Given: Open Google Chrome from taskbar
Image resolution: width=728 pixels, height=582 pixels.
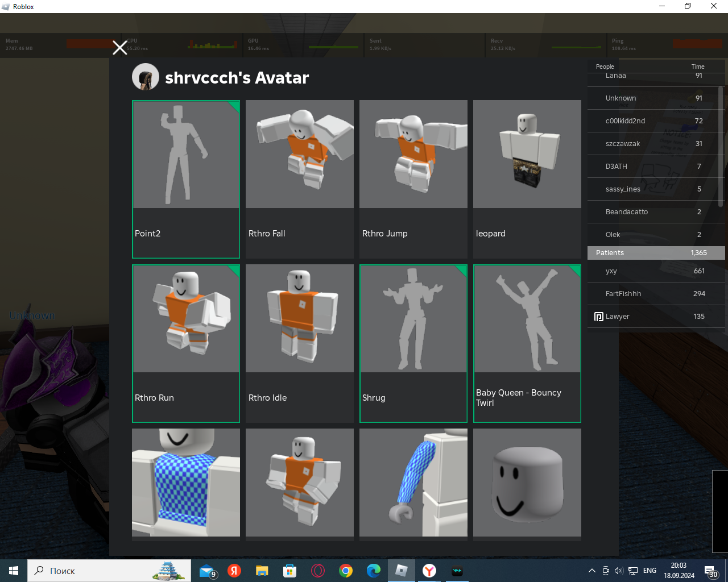Looking at the screenshot, I should pyautogui.click(x=345, y=571).
